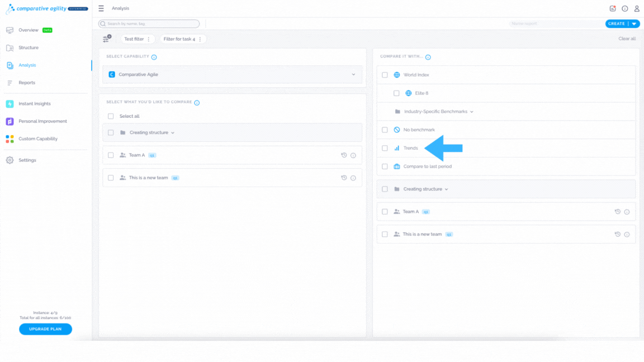The height and width of the screenshot is (362, 644).
Task: Click the Upgrade Plan button
Action: tap(46, 328)
